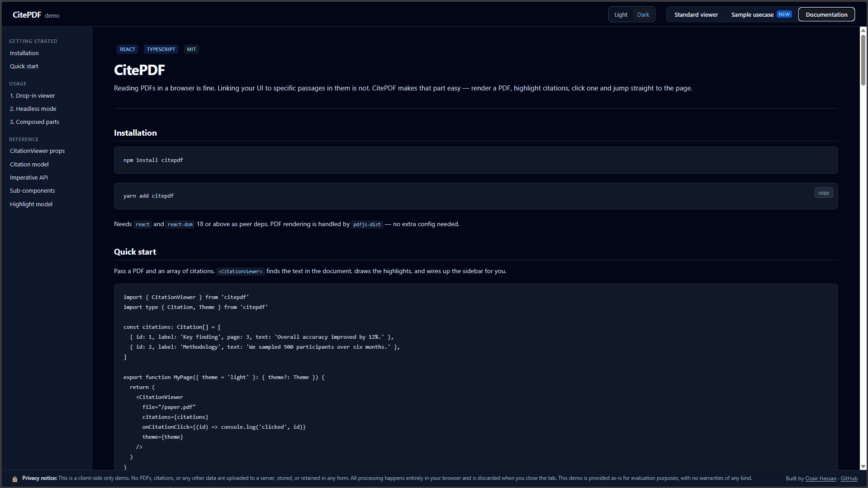
Task: Visit Ozair Hassan's link in footer
Action: pos(821,479)
